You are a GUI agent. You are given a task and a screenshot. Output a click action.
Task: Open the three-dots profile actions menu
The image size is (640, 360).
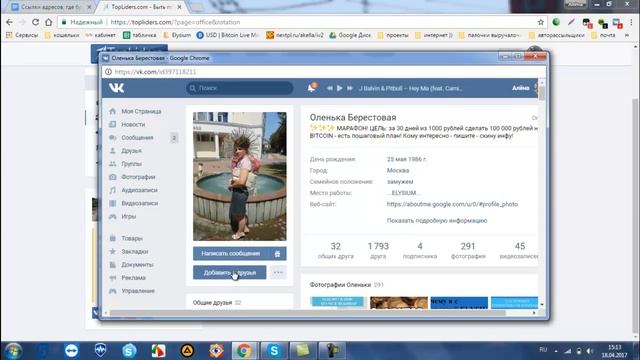click(x=278, y=273)
